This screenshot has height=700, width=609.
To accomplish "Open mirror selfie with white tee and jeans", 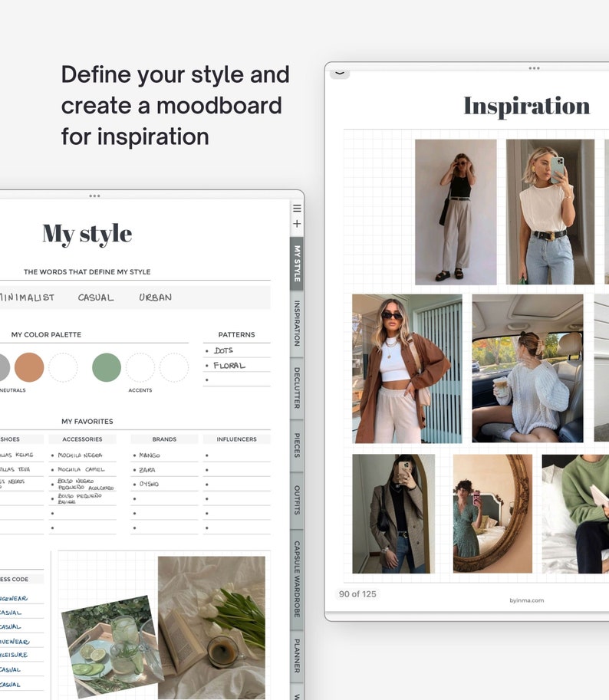I will point(550,212).
